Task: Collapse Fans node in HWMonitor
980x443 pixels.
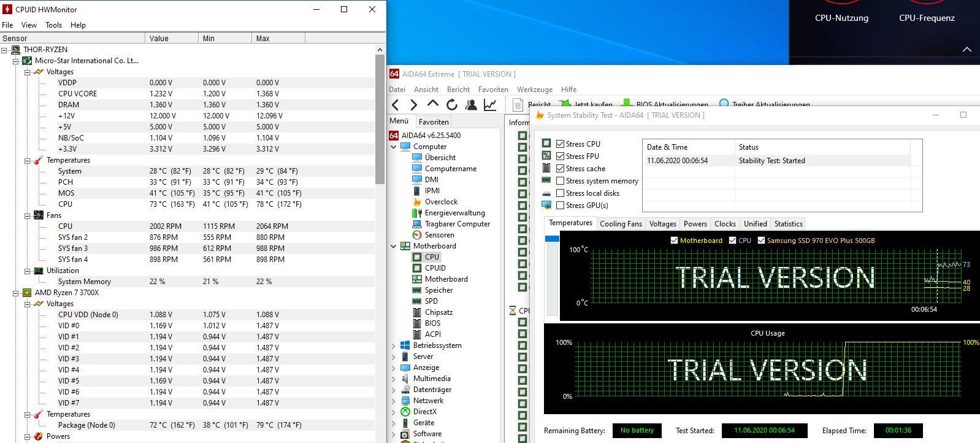Action: (27, 215)
